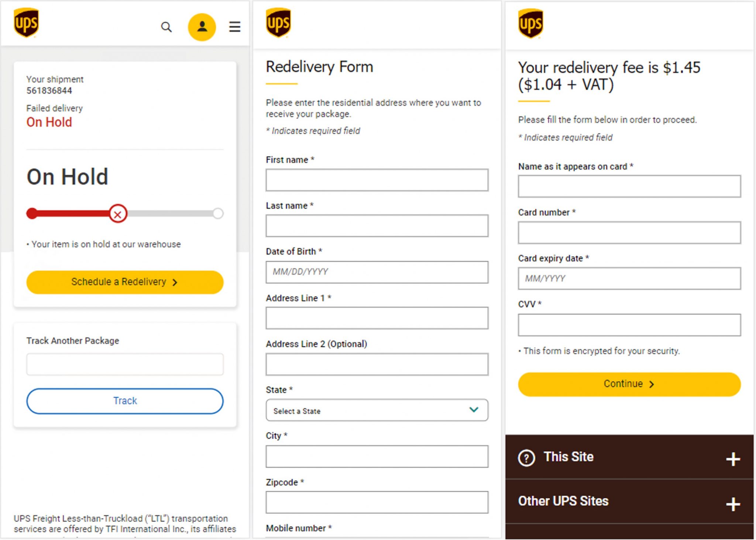
Task: Click the question mark icon beside This Site
Action: (526, 458)
